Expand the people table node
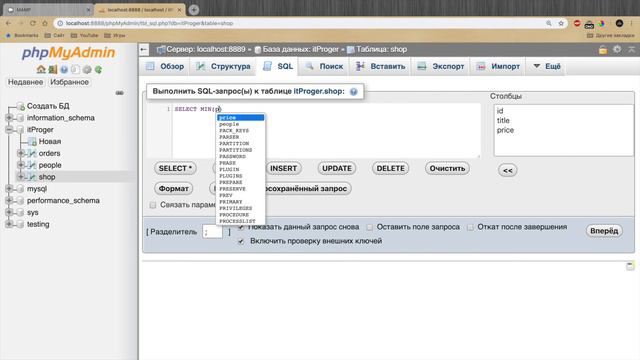Viewport: 640px width, 360px height. [x=21, y=165]
